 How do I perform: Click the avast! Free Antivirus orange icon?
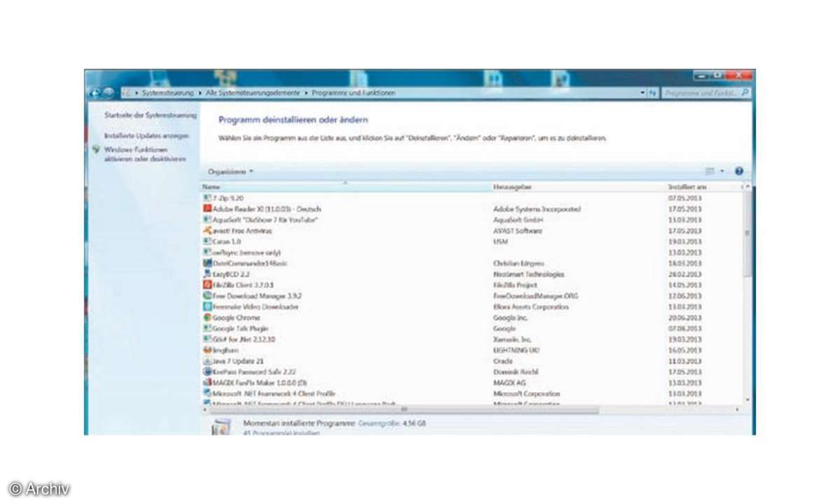coord(206,230)
